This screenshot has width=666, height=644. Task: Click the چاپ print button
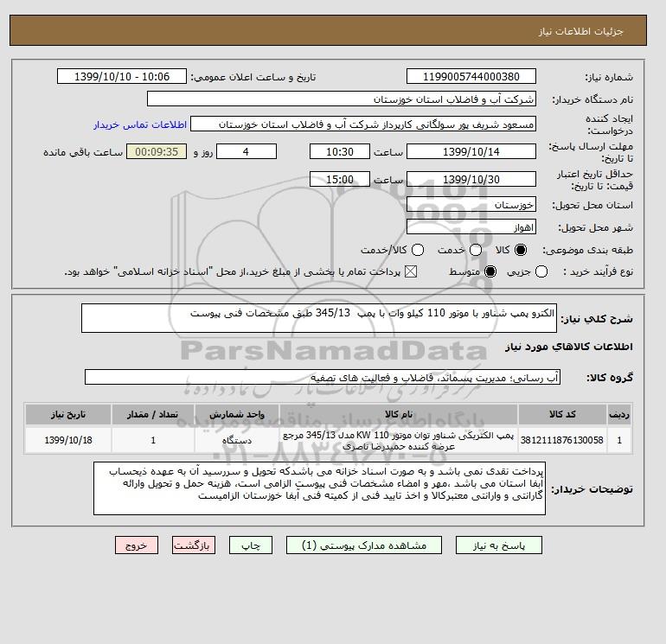click(251, 545)
